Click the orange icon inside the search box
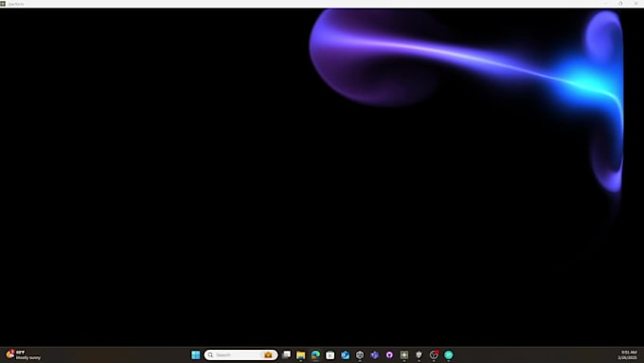Screen dimensions: 644x363 pyautogui.click(x=268, y=354)
